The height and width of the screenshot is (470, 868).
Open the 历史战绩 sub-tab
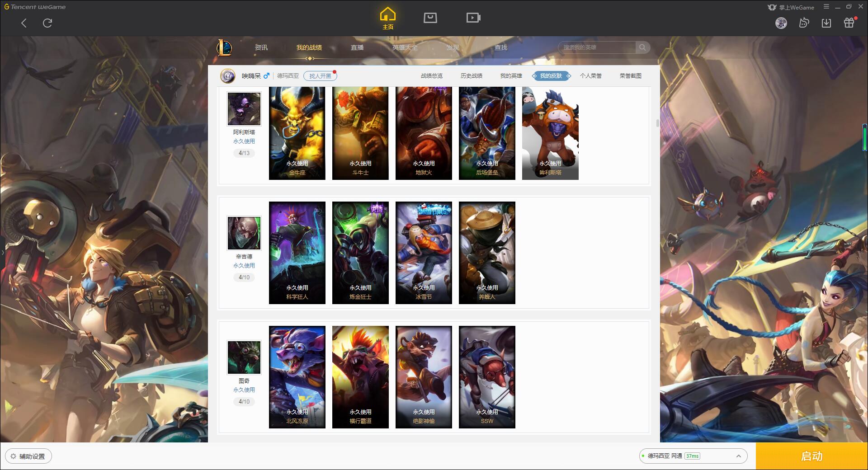472,76
